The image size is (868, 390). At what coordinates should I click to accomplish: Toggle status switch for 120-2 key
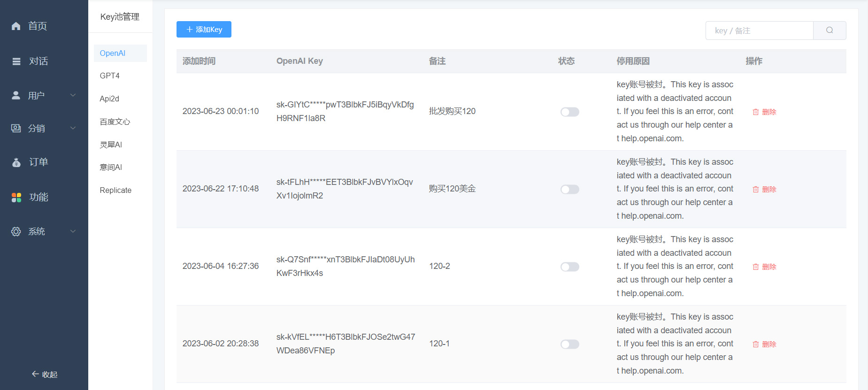coord(569,267)
